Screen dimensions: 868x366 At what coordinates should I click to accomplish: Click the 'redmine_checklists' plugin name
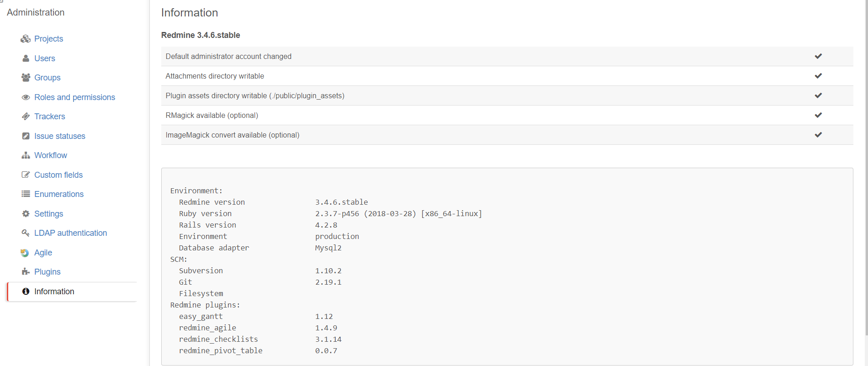tap(218, 339)
